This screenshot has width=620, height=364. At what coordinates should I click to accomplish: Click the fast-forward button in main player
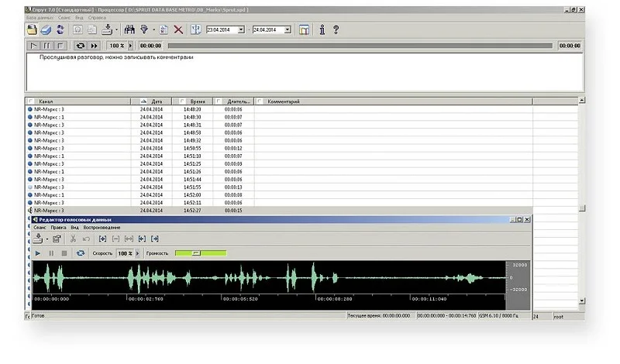(x=95, y=46)
